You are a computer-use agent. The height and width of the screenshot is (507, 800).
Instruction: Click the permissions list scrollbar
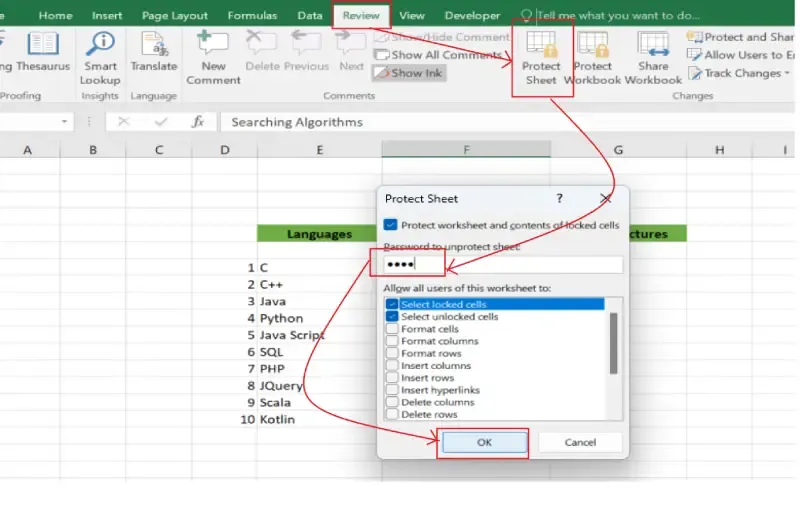[613, 343]
